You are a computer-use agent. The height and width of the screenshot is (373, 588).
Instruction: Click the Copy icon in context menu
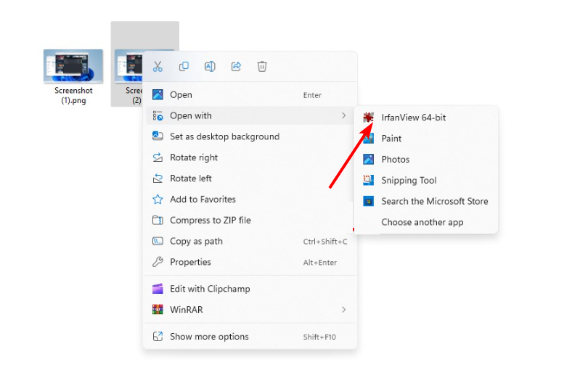coord(184,67)
